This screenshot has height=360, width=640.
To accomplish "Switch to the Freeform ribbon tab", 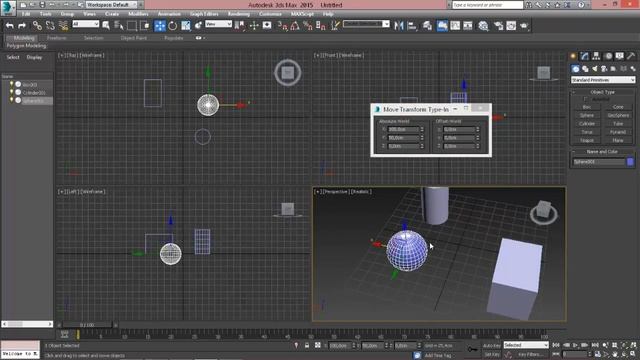I will (57, 38).
